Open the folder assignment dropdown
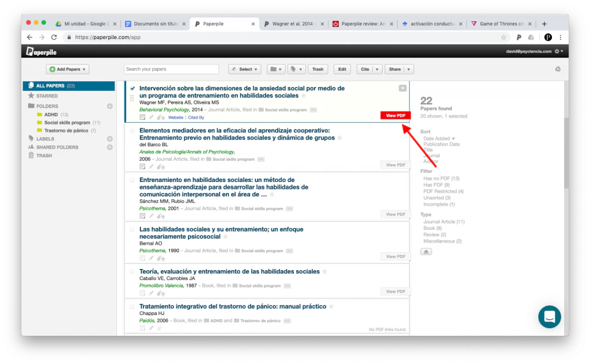This screenshot has width=590, height=364. (276, 69)
